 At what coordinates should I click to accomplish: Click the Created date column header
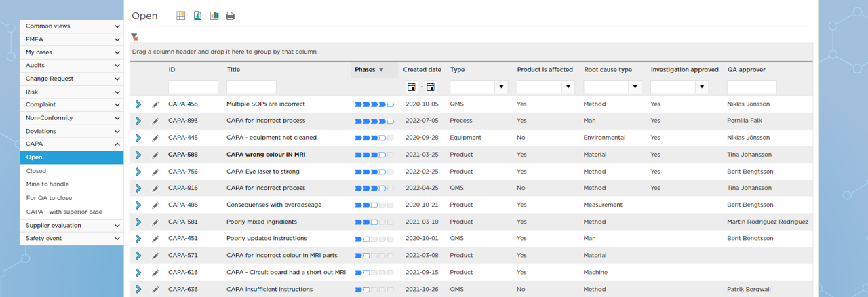(422, 70)
